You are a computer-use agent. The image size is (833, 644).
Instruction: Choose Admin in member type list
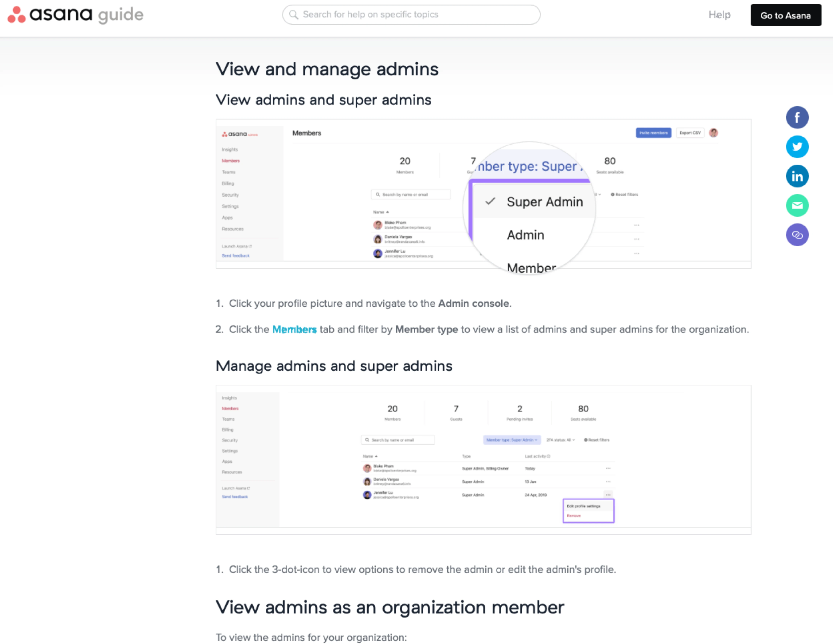(x=525, y=235)
